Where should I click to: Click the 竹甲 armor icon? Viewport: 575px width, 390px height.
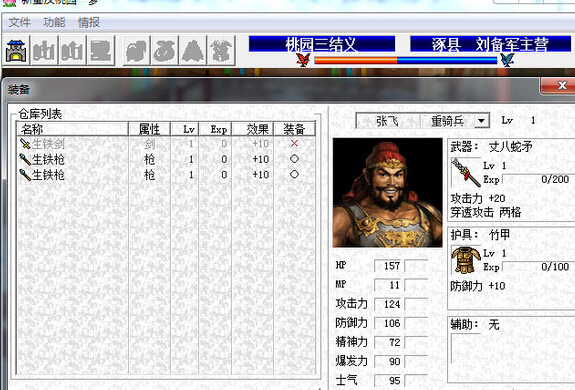[x=465, y=260]
